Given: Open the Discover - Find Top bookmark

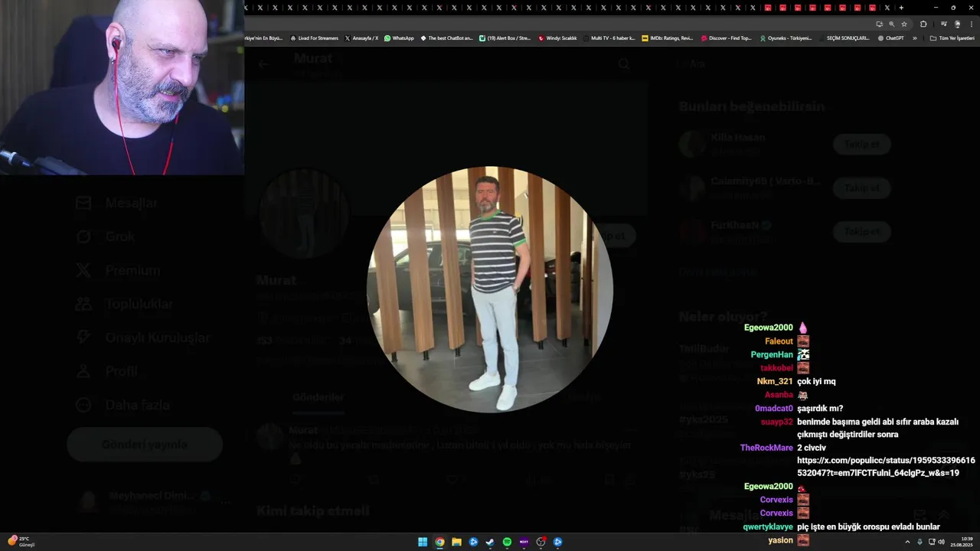Looking at the screenshot, I should point(727,37).
